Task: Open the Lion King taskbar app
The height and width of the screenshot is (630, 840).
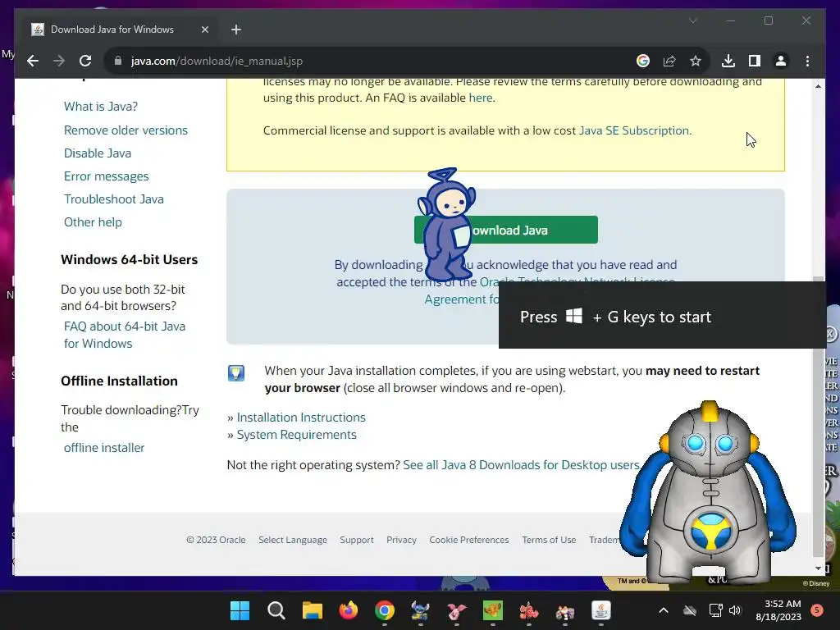Action: click(x=493, y=610)
